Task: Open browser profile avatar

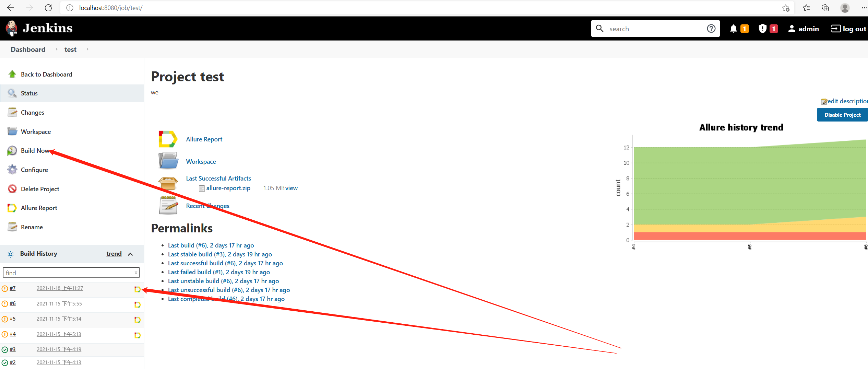Action: (845, 8)
